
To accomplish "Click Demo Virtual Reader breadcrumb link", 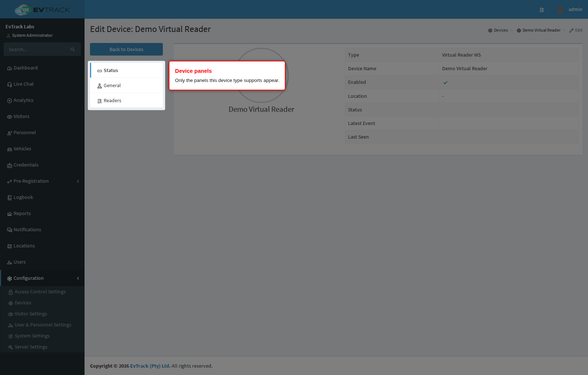I will click(x=538, y=30).
